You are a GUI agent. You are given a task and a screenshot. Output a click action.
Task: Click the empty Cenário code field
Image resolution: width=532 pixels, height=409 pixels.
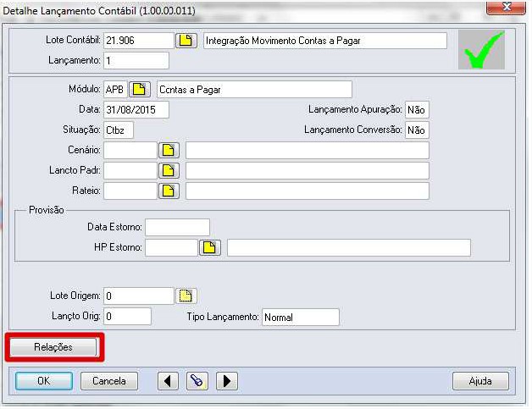[130, 150]
